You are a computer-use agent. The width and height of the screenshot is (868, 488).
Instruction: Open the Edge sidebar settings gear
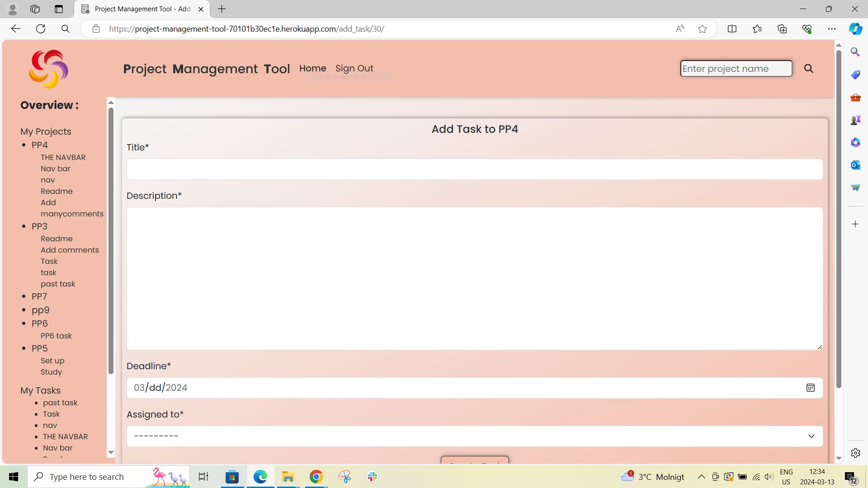point(855,453)
